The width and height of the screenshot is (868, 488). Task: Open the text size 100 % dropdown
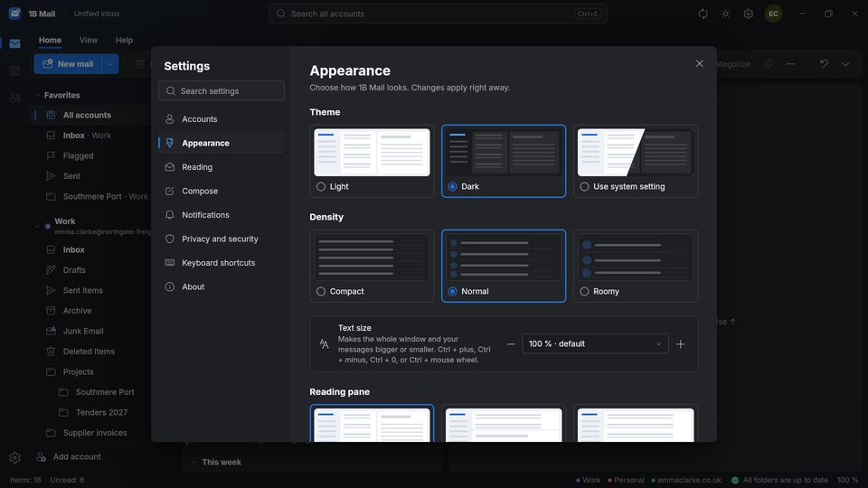[595, 344]
